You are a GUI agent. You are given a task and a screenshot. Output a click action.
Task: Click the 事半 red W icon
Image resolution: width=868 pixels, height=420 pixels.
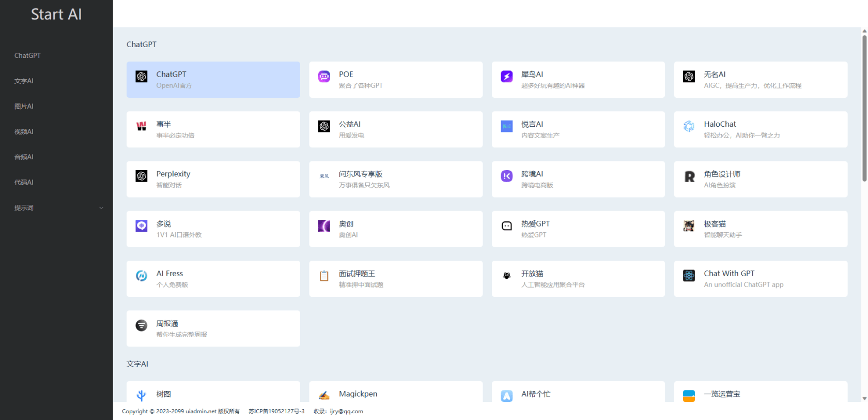pyautogui.click(x=142, y=126)
